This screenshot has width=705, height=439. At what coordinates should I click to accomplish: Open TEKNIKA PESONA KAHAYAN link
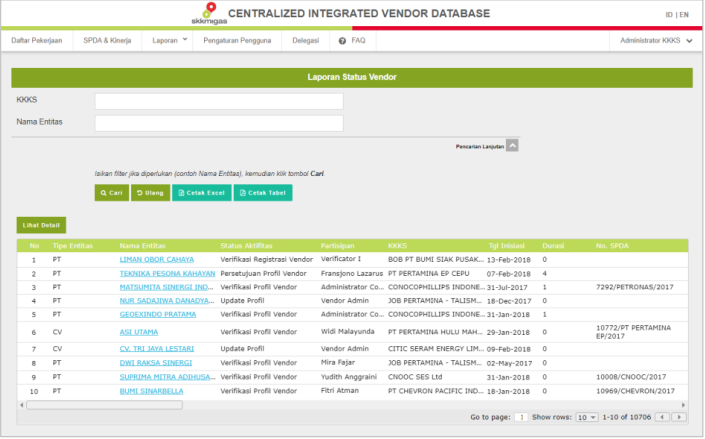[x=167, y=273]
